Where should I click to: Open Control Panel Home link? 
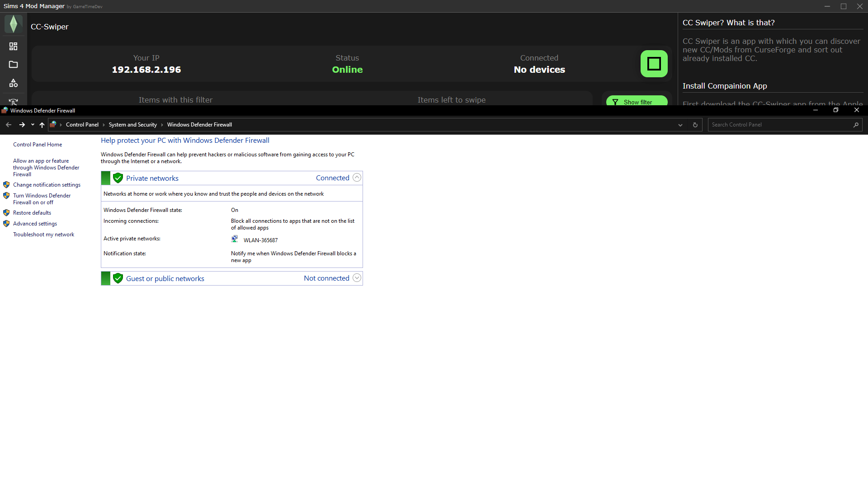click(38, 145)
